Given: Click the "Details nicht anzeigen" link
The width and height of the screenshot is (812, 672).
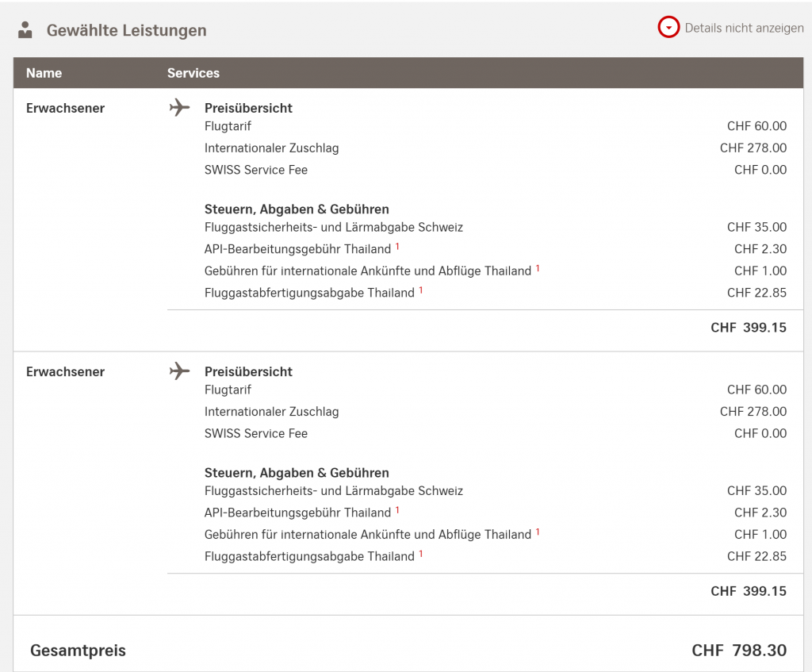Looking at the screenshot, I should point(744,28).
